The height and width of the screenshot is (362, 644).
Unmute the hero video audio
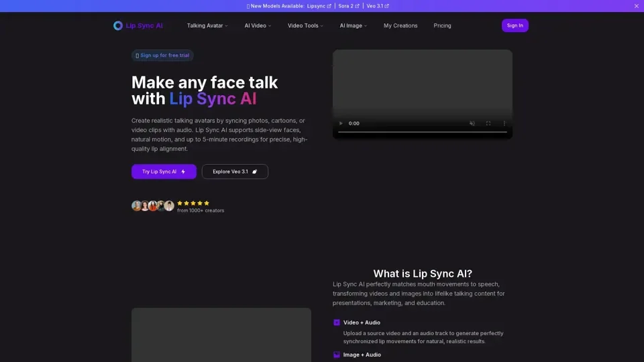tap(472, 123)
